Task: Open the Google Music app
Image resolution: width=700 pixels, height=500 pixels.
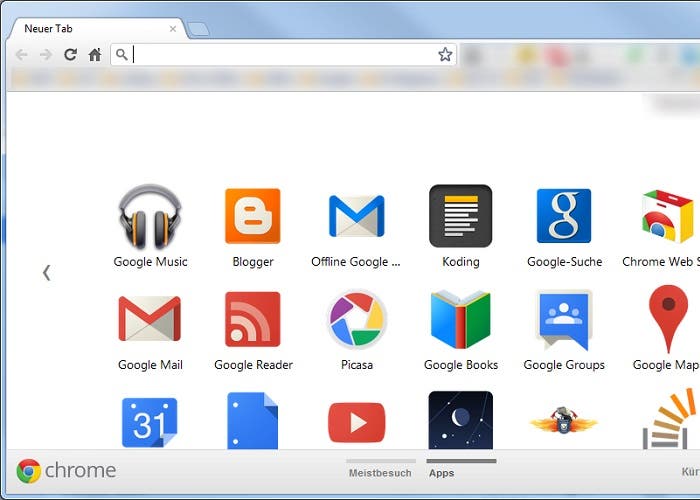Action: 150,217
